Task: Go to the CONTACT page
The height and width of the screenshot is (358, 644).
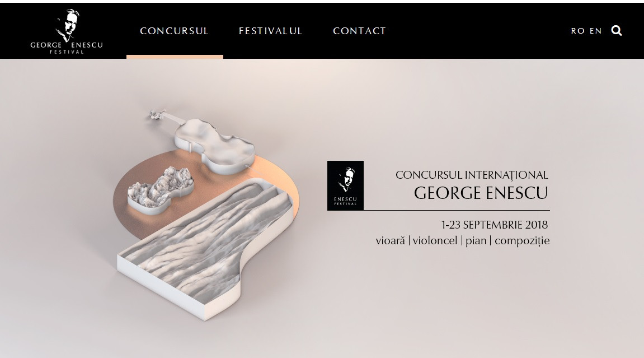Action: pyautogui.click(x=359, y=31)
